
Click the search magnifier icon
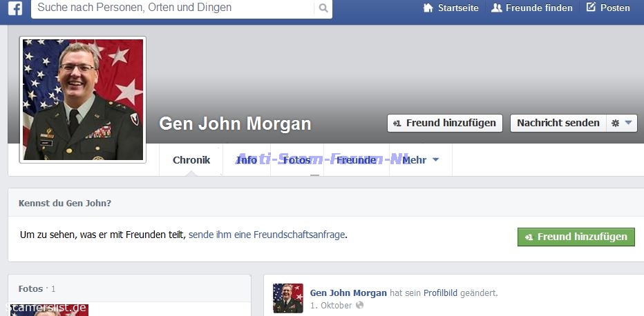tap(323, 8)
